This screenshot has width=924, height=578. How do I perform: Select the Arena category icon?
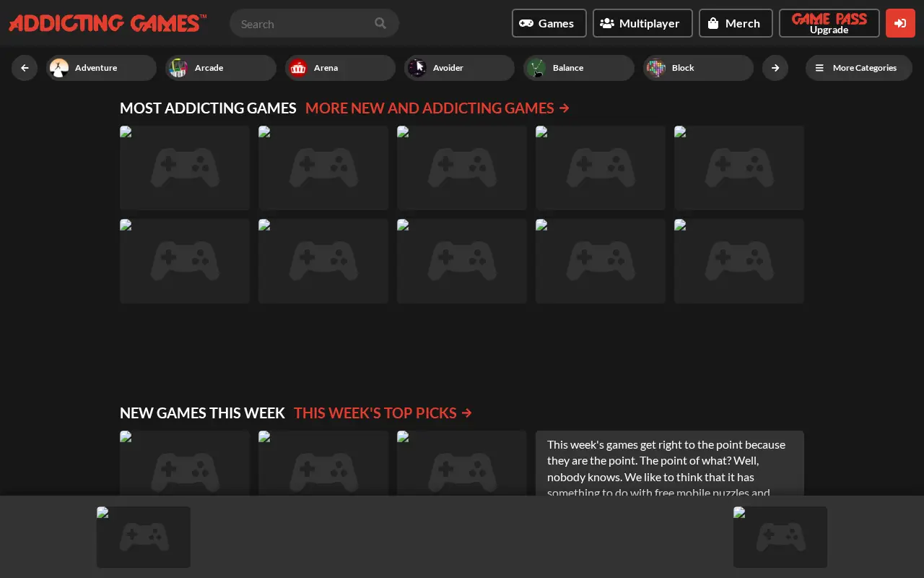point(298,68)
